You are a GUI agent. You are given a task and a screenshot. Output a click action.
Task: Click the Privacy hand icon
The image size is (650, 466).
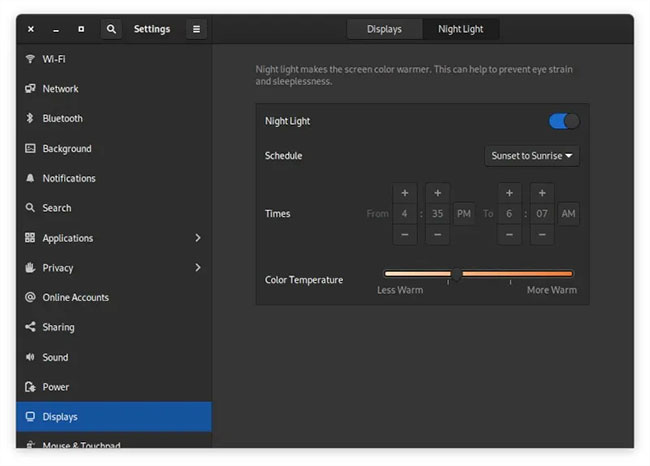30,267
